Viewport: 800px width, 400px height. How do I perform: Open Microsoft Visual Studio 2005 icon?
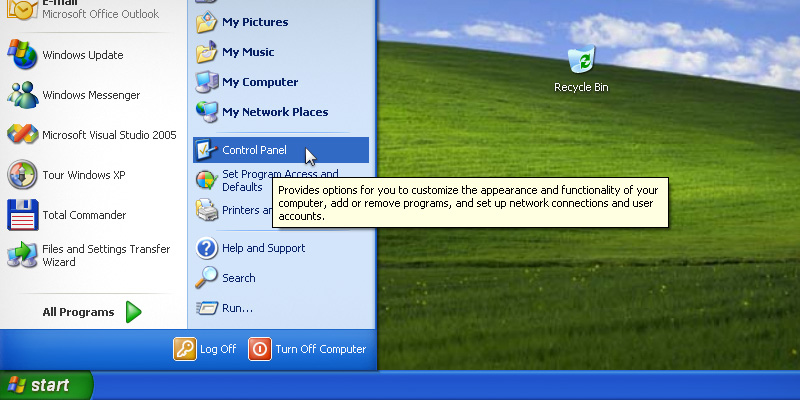(22, 135)
